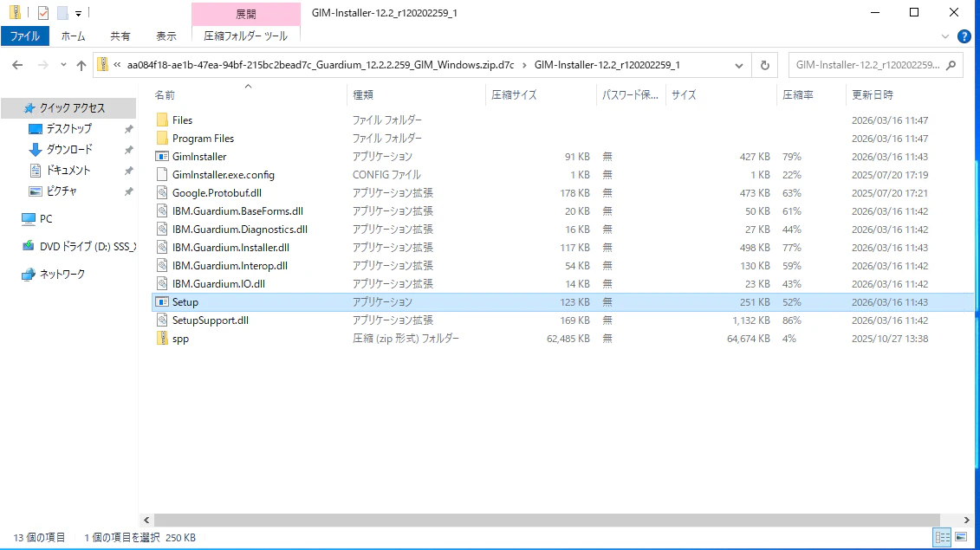
Task: Click the Google.Protobuf.dll file icon
Action: tap(162, 192)
